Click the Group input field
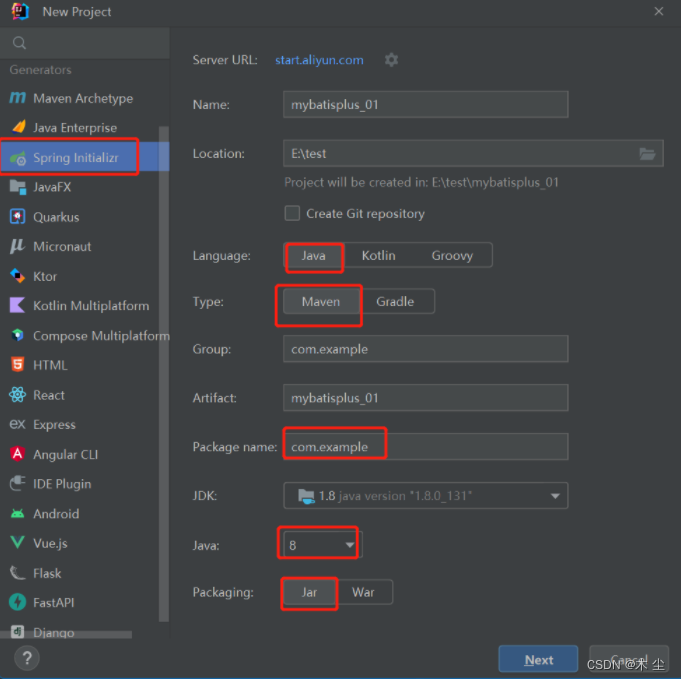681x681 pixels. click(426, 349)
